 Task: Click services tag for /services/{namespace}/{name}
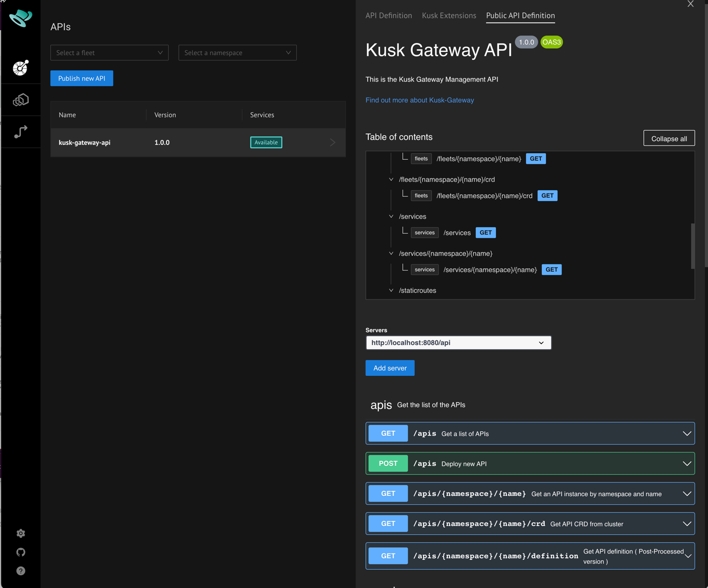tap(425, 270)
